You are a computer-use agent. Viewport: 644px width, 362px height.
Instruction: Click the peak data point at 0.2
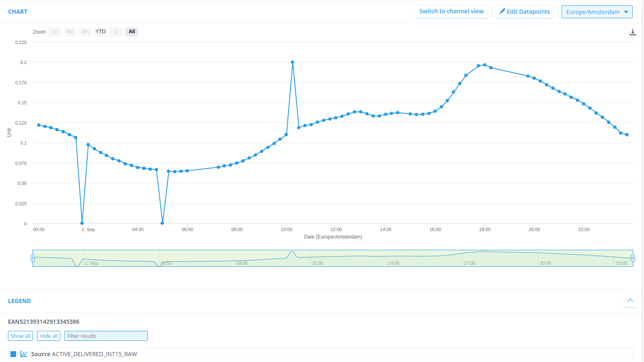(292, 62)
